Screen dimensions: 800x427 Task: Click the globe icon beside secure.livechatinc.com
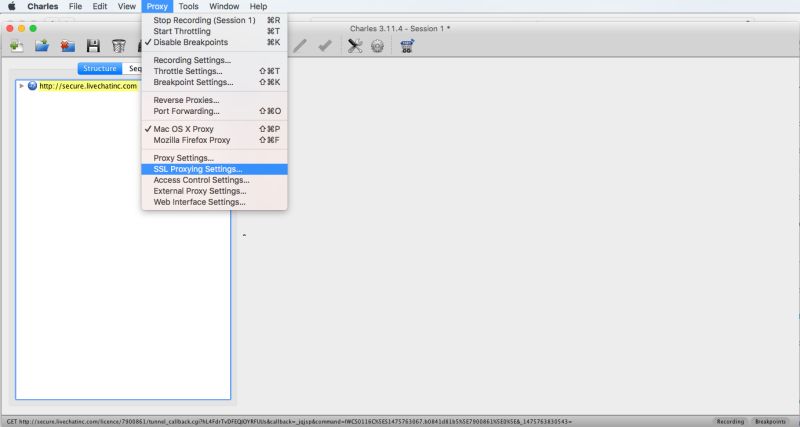point(32,86)
